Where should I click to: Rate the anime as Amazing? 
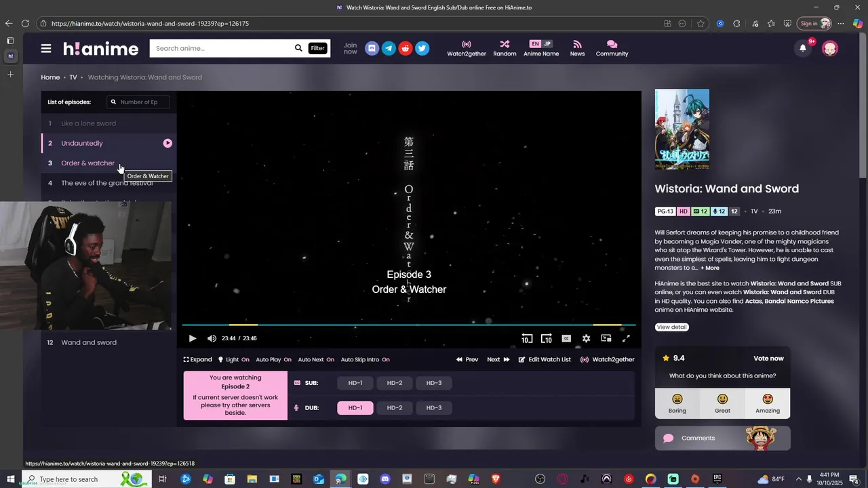[x=768, y=403]
